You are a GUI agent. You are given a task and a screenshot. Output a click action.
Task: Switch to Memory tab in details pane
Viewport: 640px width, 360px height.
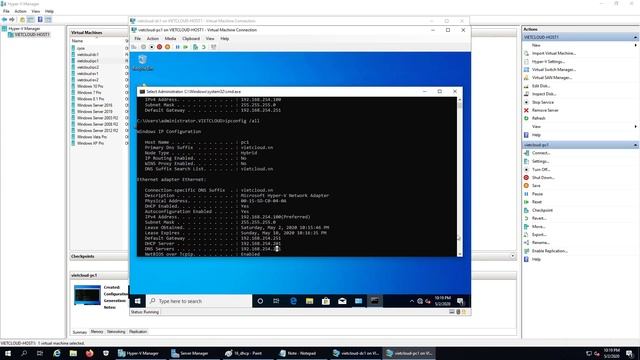(97, 332)
